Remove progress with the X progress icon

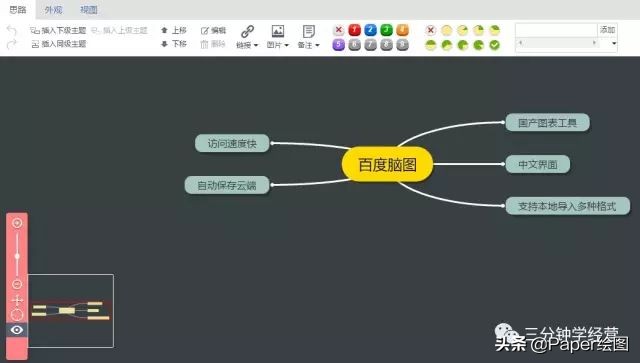(x=431, y=30)
